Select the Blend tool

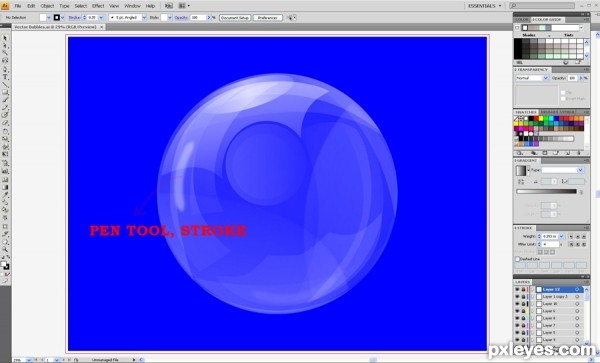[5, 202]
